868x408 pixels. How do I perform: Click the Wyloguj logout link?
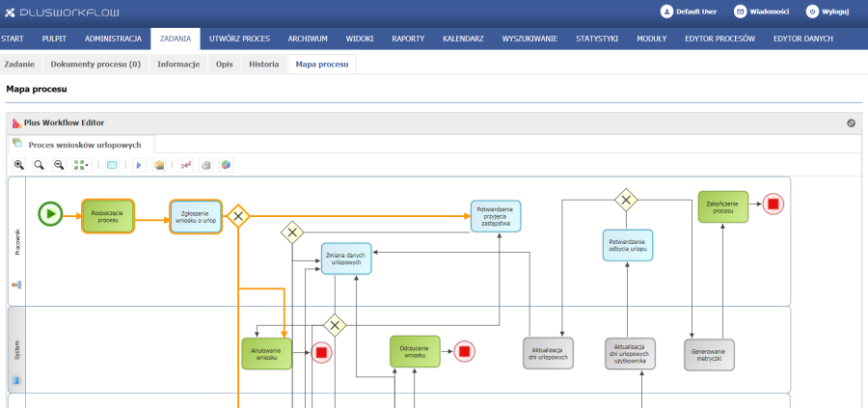pyautogui.click(x=827, y=11)
